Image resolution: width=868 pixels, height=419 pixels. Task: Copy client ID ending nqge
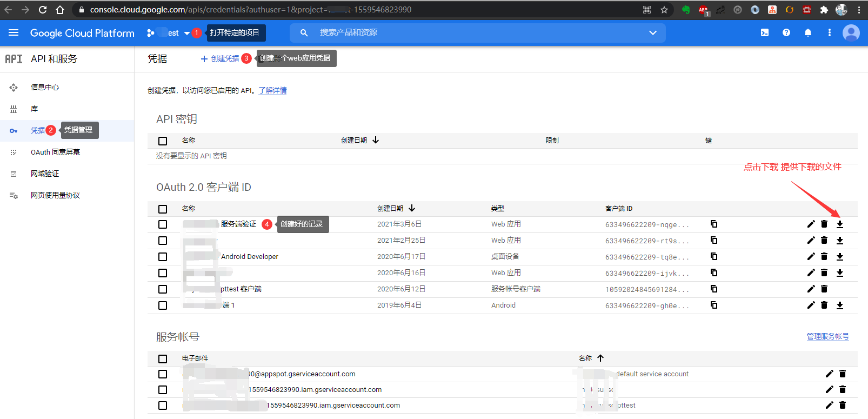[x=714, y=224]
